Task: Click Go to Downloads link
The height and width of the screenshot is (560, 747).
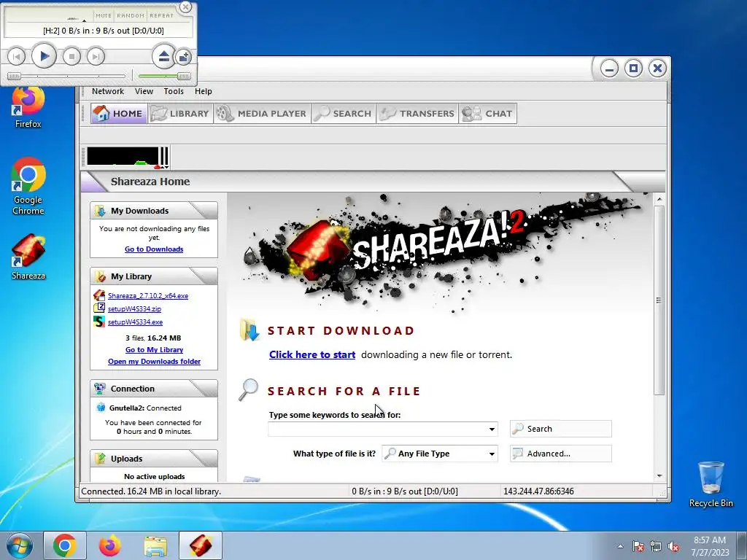Action: 154,249
